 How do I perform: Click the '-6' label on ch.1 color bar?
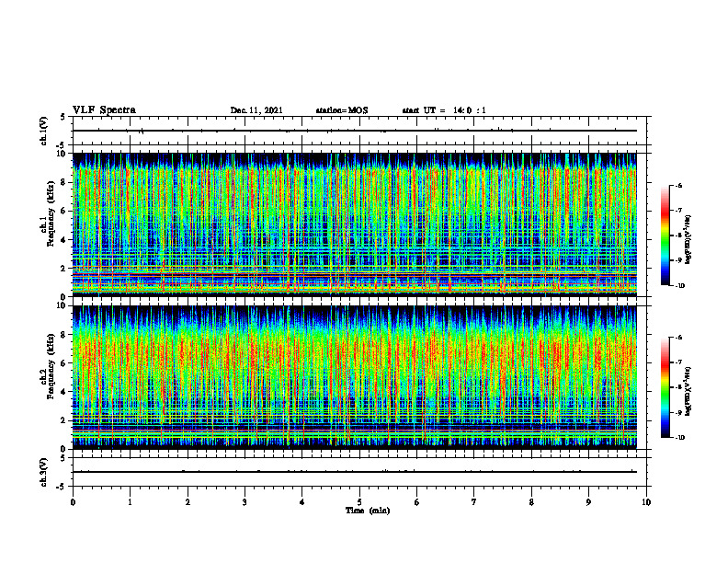(x=679, y=186)
